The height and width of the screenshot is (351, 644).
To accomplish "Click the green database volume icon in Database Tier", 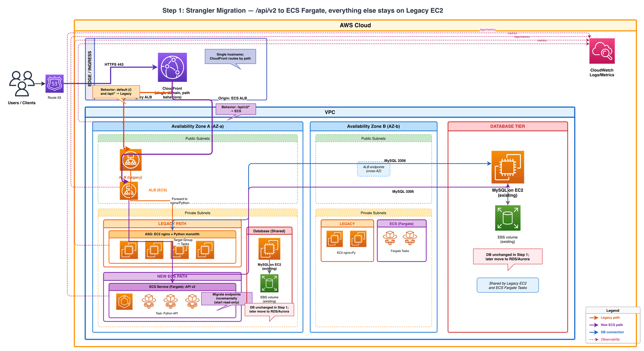I will click(x=507, y=218).
